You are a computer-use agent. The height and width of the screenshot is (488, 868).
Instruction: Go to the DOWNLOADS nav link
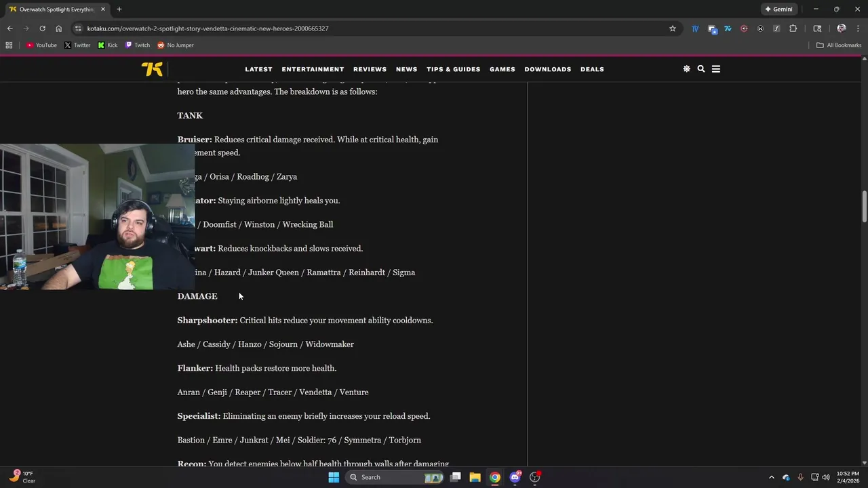(547, 69)
